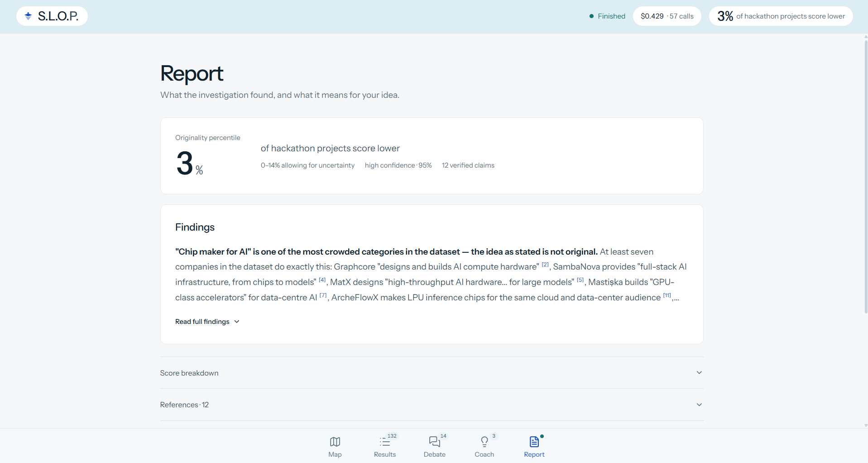Click the S.L.O.P. logo icon
868x463 pixels.
(x=28, y=16)
